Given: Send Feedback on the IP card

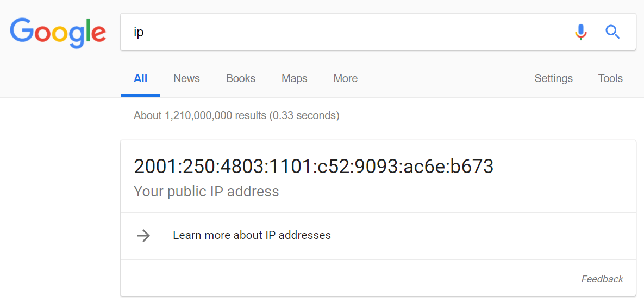Looking at the screenshot, I should pyautogui.click(x=602, y=279).
